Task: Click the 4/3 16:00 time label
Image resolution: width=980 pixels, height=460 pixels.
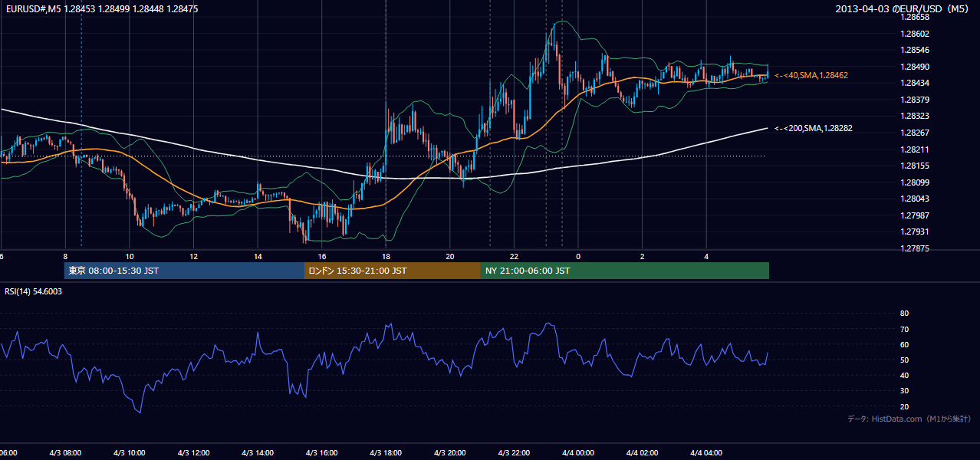Action: (322, 452)
